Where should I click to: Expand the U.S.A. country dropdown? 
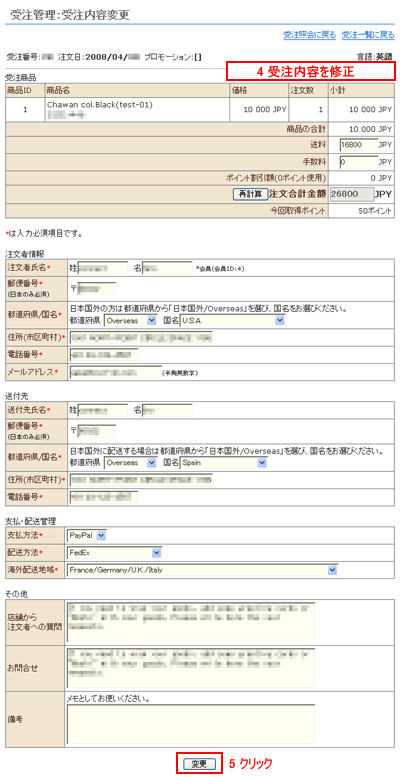(x=232, y=321)
